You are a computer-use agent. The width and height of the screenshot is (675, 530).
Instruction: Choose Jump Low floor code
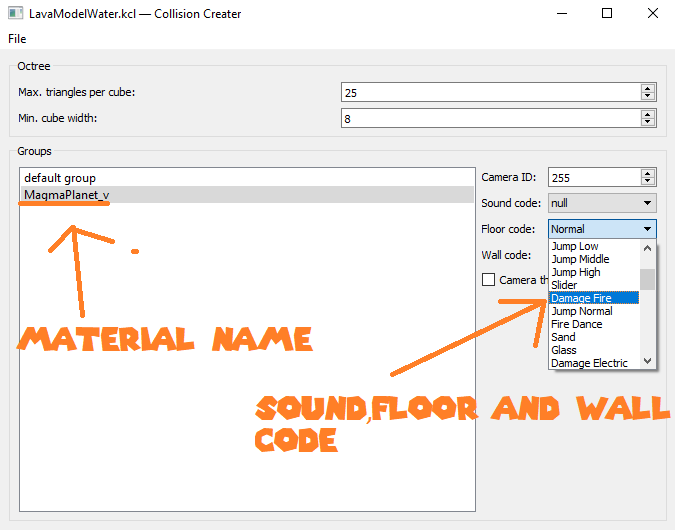pyautogui.click(x=594, y=246)
